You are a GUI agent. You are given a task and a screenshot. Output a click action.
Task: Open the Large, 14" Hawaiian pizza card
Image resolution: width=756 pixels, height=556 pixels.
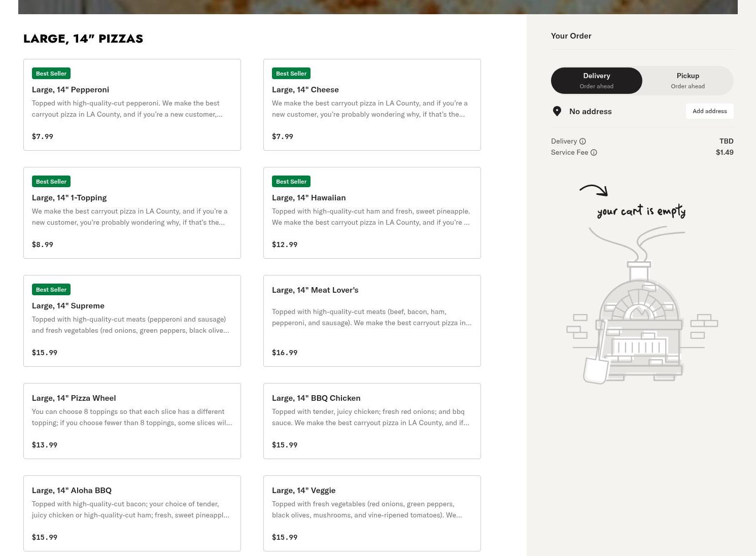pos(372,213)
